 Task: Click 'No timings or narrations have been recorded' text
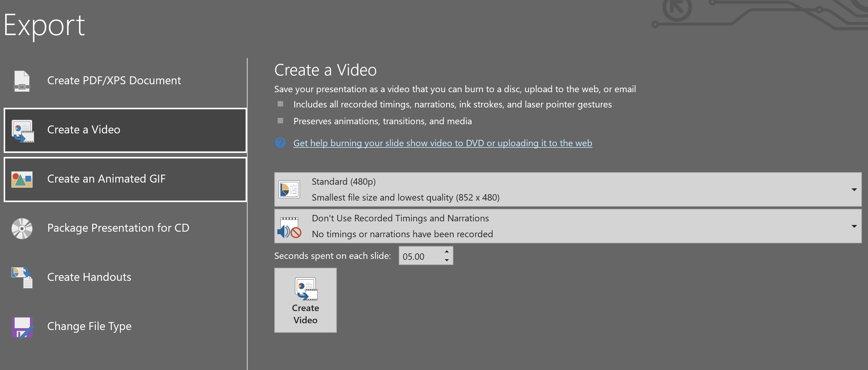[x=402, y=234]
